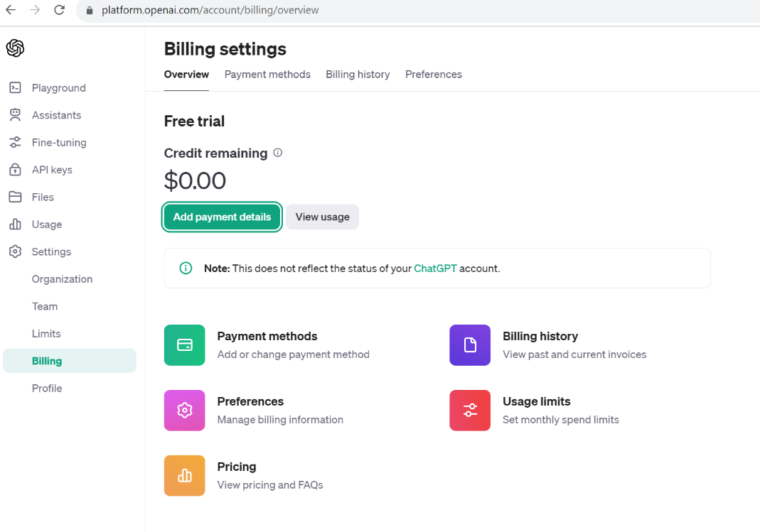Click the Files folder icon

[x=15, y=197]
